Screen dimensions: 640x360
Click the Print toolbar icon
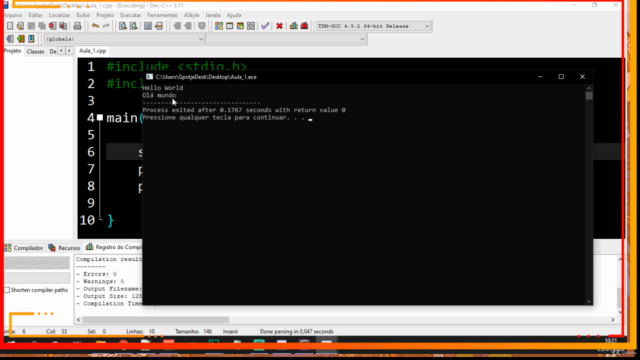point(77,26)
